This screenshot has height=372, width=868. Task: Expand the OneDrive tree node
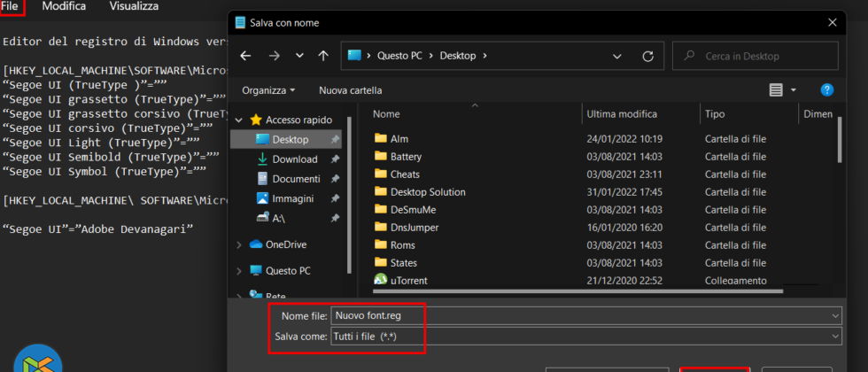[239, 244]
